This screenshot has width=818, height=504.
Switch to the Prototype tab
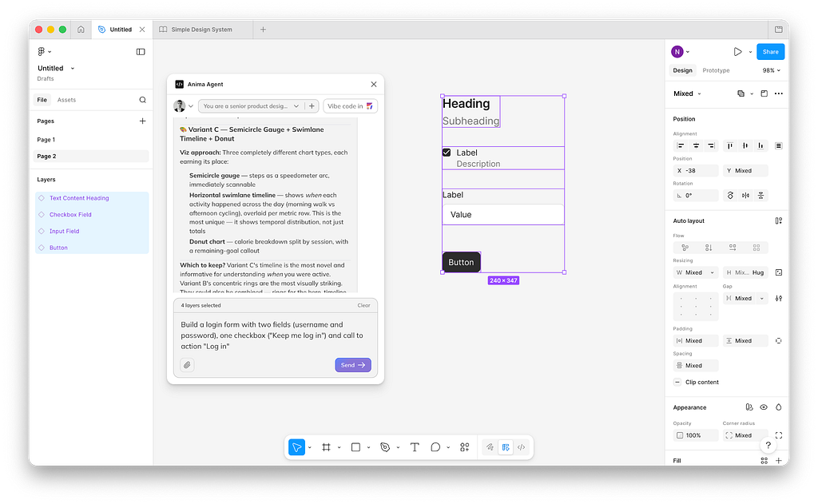click(716, 70)
